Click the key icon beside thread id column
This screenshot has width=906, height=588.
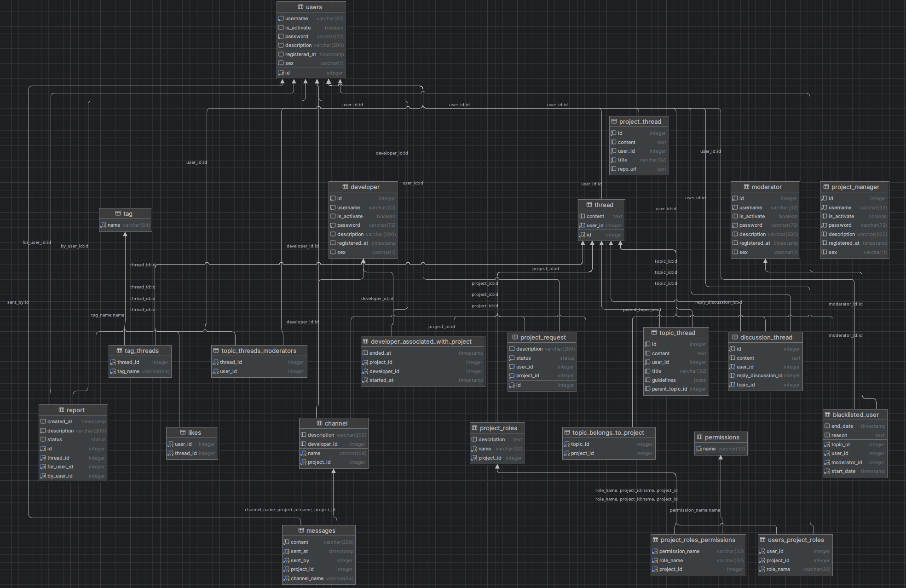click(x=582, y=235)
